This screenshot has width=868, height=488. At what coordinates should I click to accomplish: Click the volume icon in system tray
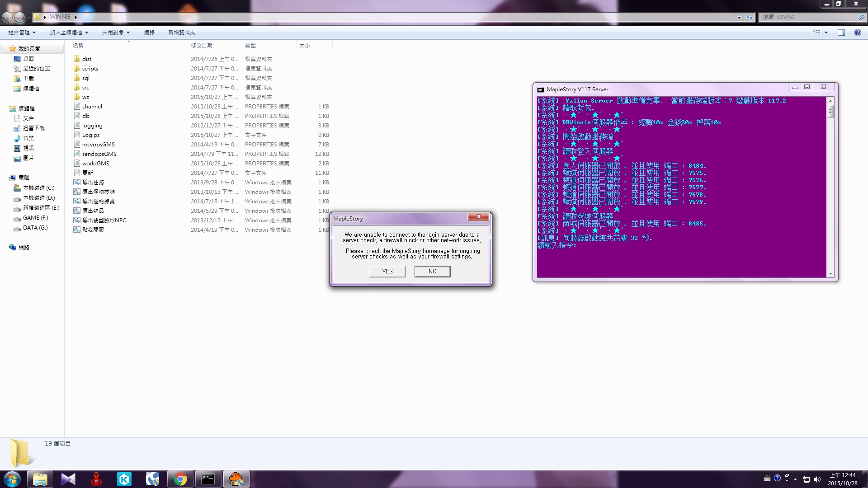pyautogui.click(x=817, y=479)
